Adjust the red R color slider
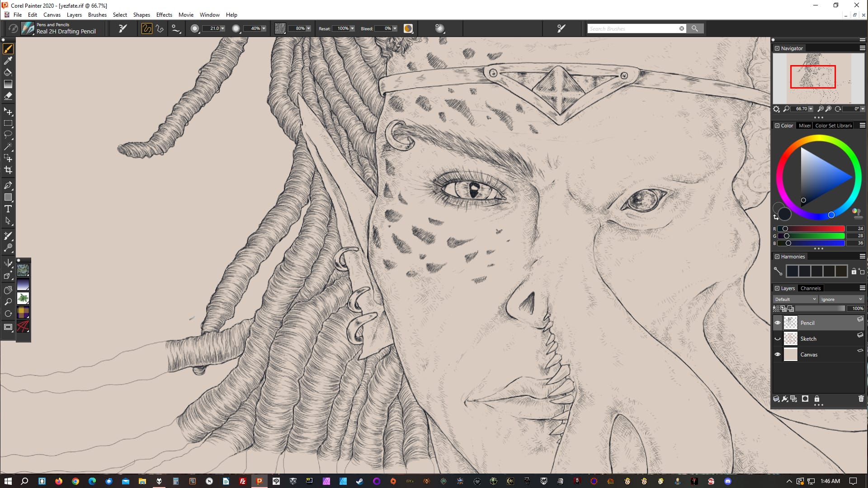Image resolution: width=868 pixels, height=488 pixels. 785,229
